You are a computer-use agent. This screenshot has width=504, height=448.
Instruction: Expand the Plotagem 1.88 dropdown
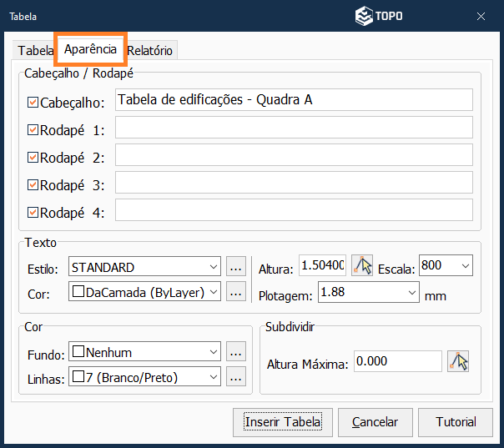[412, 292]
